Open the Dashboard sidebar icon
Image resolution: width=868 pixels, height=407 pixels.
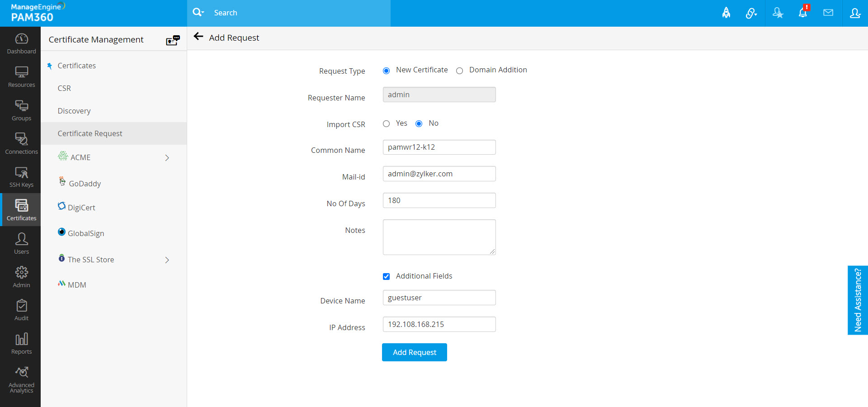click(21, 43)
